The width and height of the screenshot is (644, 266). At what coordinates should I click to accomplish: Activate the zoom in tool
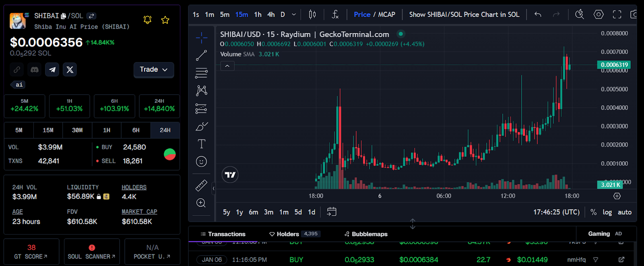(x=201, y=203)
